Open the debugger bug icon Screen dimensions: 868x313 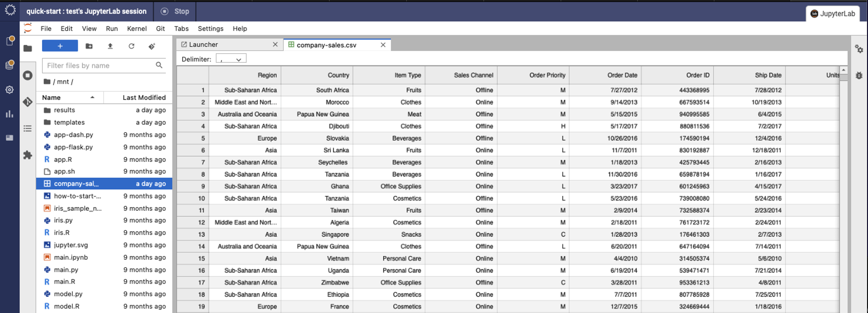(859, 76)
